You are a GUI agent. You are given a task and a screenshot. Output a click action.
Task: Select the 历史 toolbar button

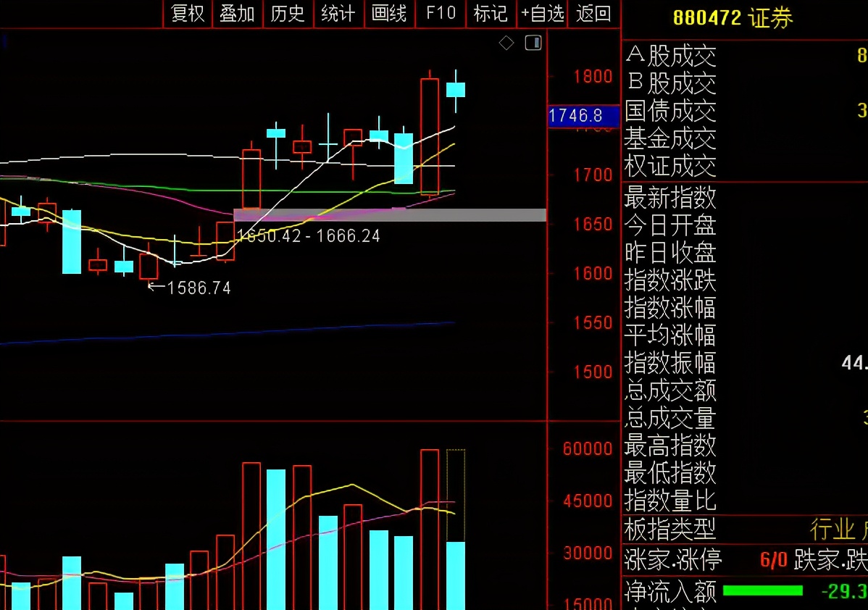pos(288,13)
